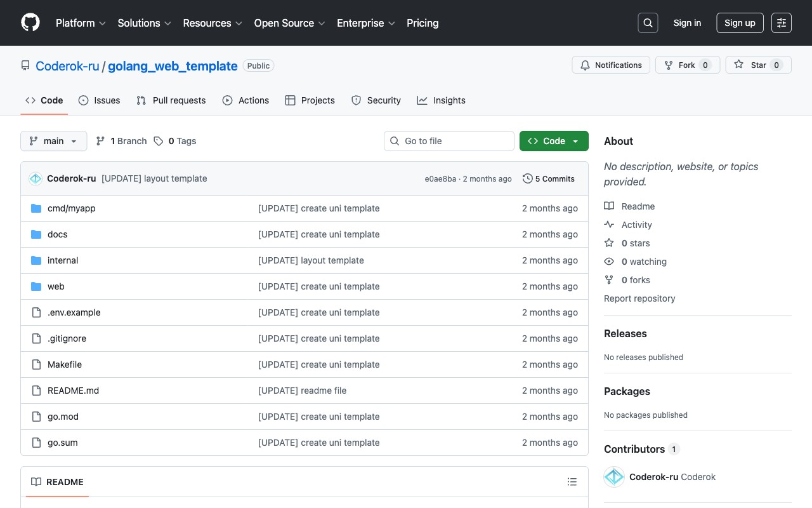Click the Makefile file icon
This screenshot has height=508, width=812.
[36, 364]
